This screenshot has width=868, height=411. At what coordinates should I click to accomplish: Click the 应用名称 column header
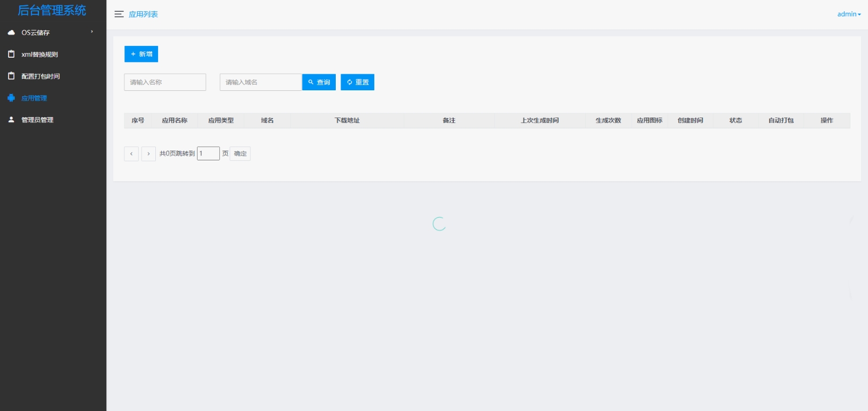point(175,121)
